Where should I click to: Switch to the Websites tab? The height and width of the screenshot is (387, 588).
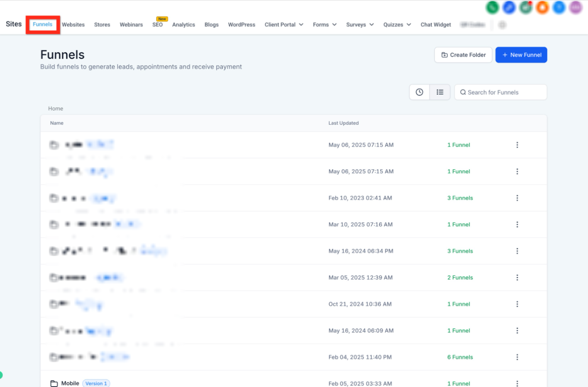[73, 24]
